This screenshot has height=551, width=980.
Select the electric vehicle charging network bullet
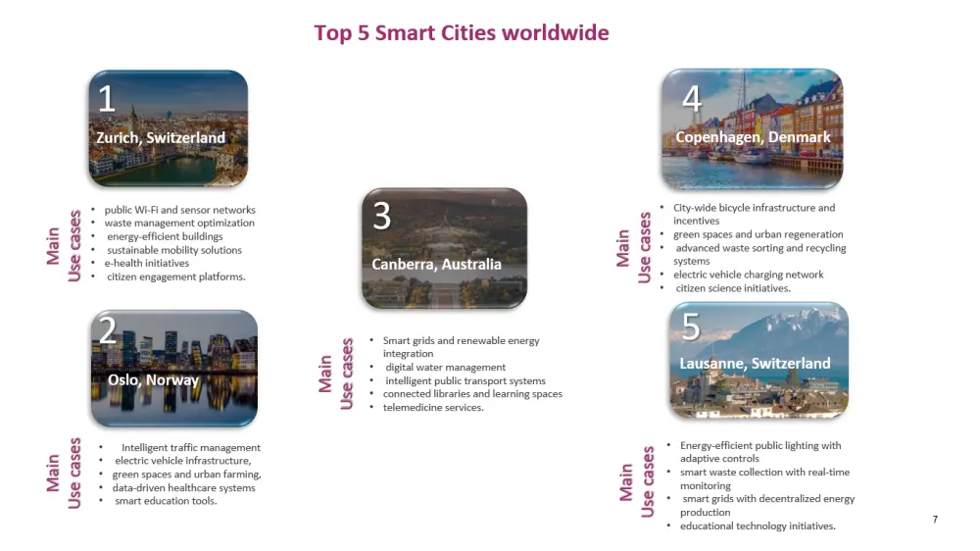pyautogui.click(x=748, y=275)
